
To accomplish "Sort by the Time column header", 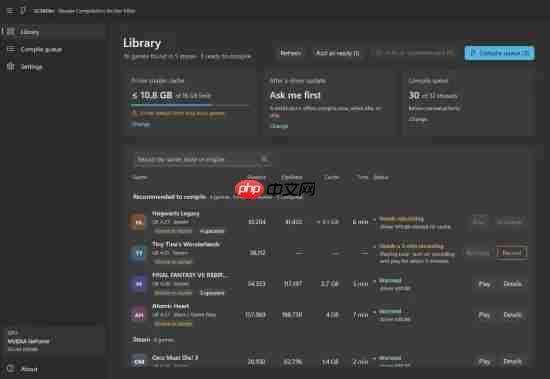I will pos(362,177).
